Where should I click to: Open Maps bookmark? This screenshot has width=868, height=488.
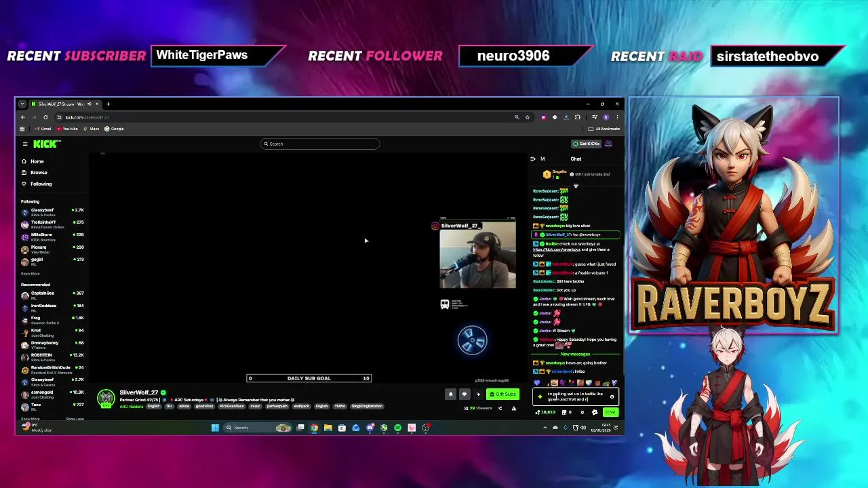pos(92,129)
